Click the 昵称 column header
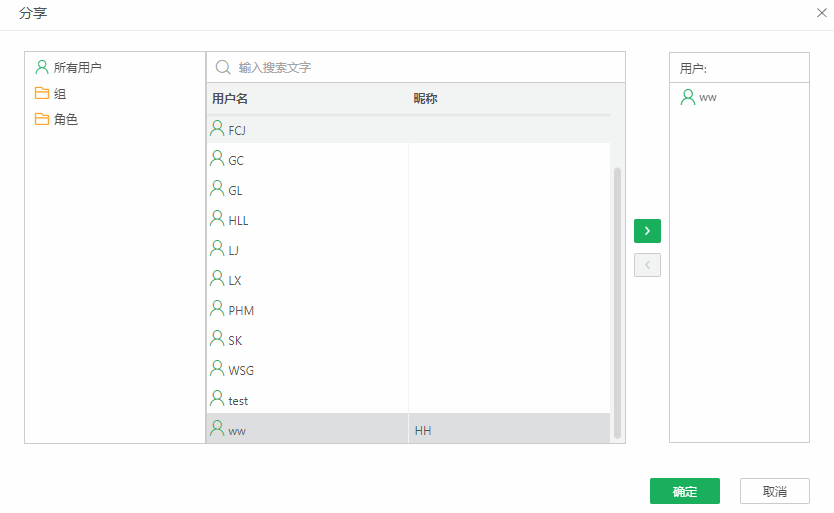Screen dimensions: 834x513 [x=426, y=98]
